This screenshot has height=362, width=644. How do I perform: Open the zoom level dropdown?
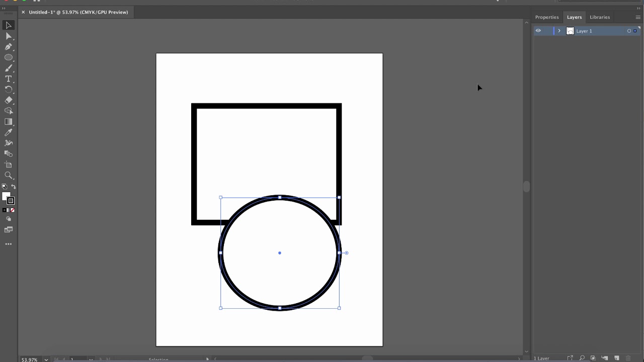tap(46, 359)
